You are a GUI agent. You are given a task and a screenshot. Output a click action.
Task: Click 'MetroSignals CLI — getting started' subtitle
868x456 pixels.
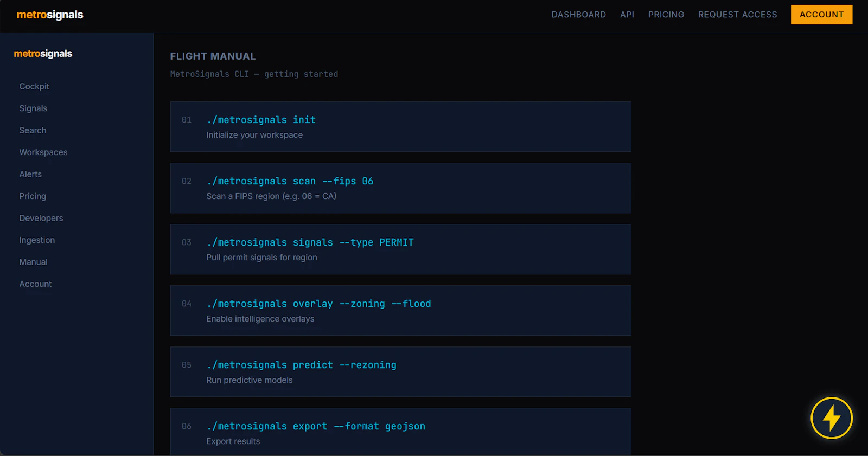254,74
